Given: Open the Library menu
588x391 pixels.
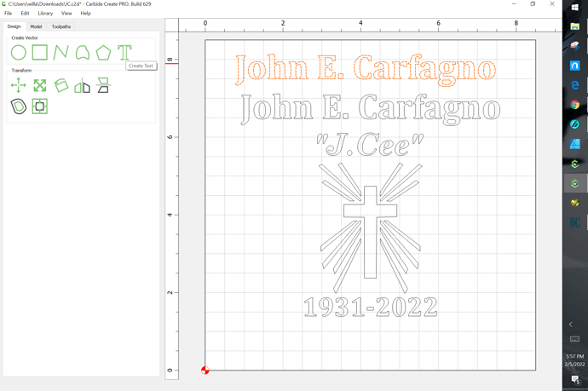Looking at the screenshot, I should pos(45,13).
